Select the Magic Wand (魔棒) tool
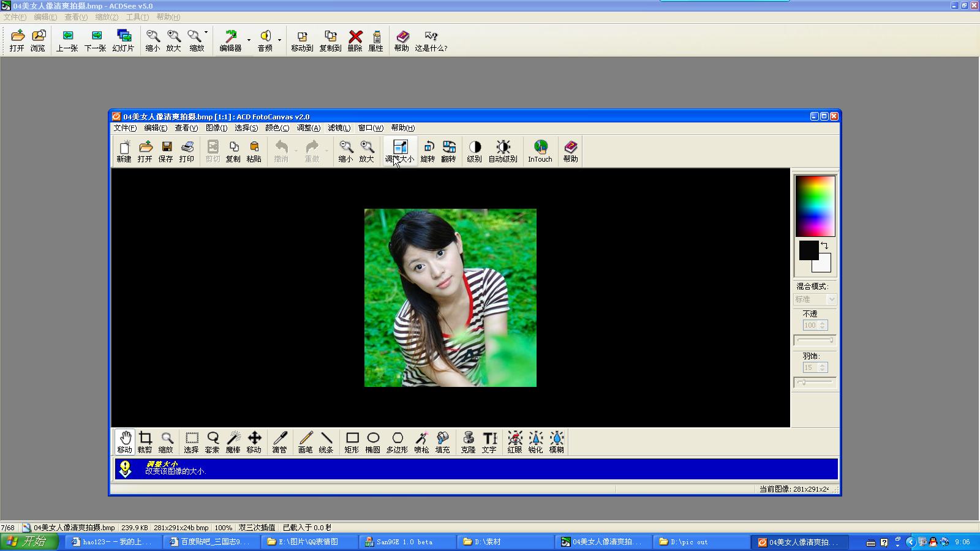Screen dimensions: 980x551 [x=233, y=441]
